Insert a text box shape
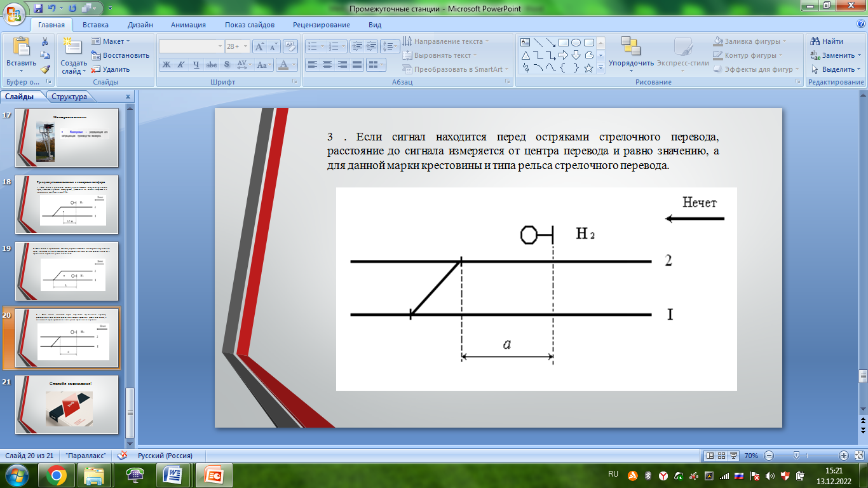 [x=526, y=43]
